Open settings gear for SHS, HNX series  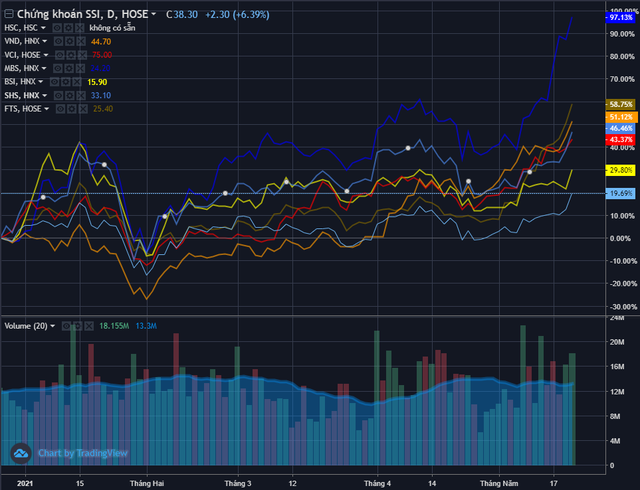(x=70, y=95)
